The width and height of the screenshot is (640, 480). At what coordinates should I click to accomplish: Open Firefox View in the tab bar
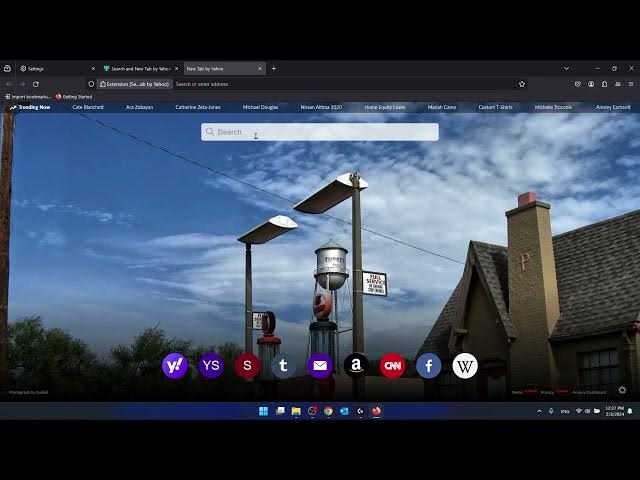[x=7, y=69]
